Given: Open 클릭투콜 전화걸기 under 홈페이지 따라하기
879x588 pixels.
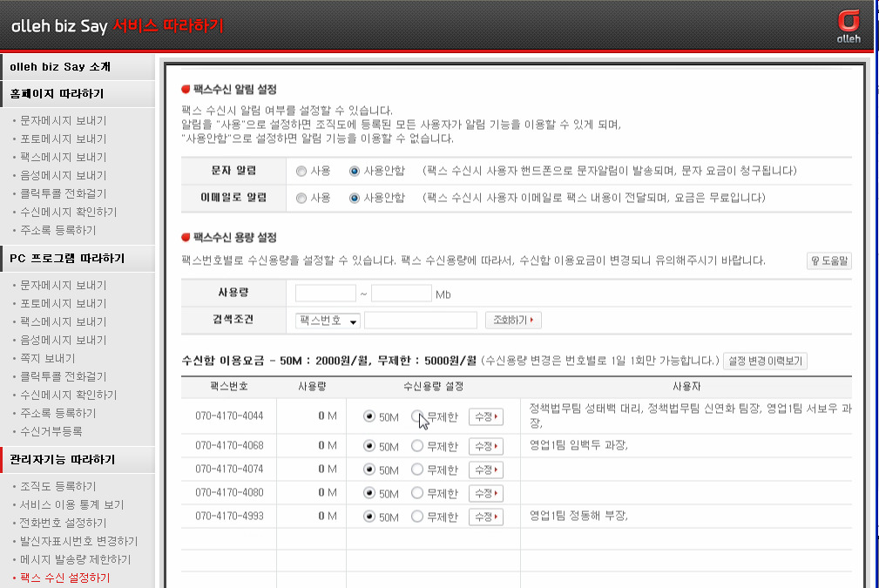Looking at the screenshot, I should (x=64, y=194).
